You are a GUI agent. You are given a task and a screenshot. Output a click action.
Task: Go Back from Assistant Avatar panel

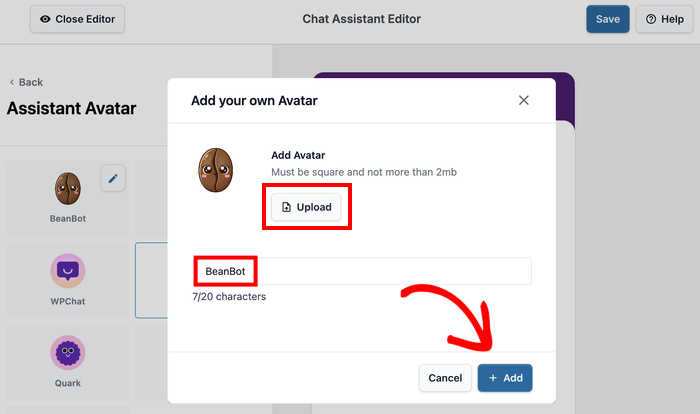pos(26,82)
